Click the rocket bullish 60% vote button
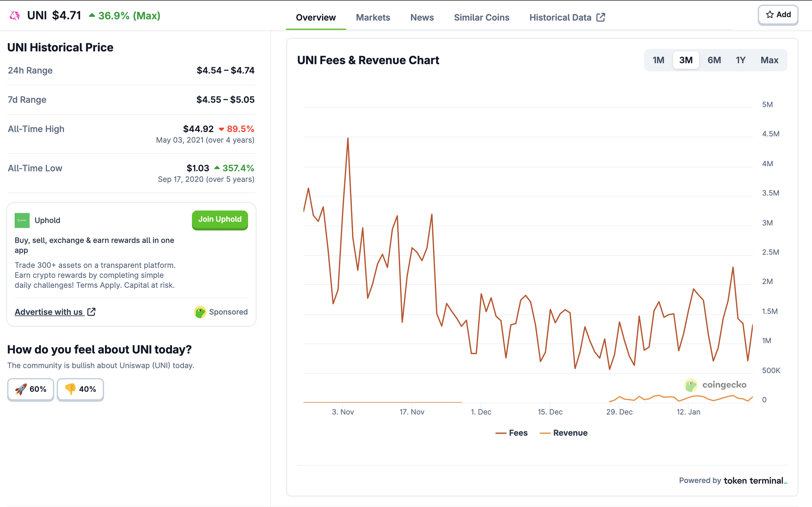The image size is (812, 507). [31, 389]
